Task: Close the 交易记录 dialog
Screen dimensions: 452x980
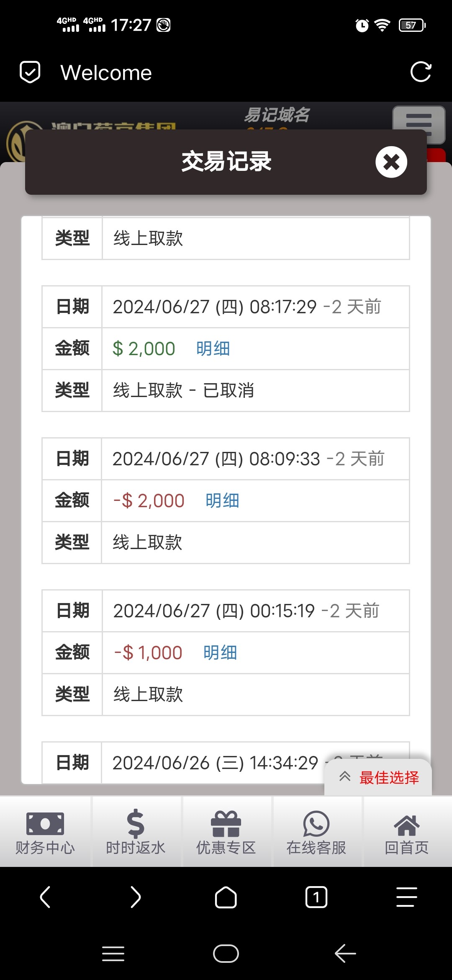Action: [391, 162]
